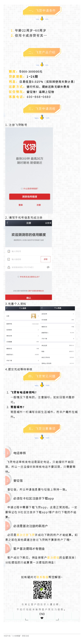84x644 pixels.
Task: Click the 输入手机号 input field
Action: pyautogui.click(x=29, y=251)
